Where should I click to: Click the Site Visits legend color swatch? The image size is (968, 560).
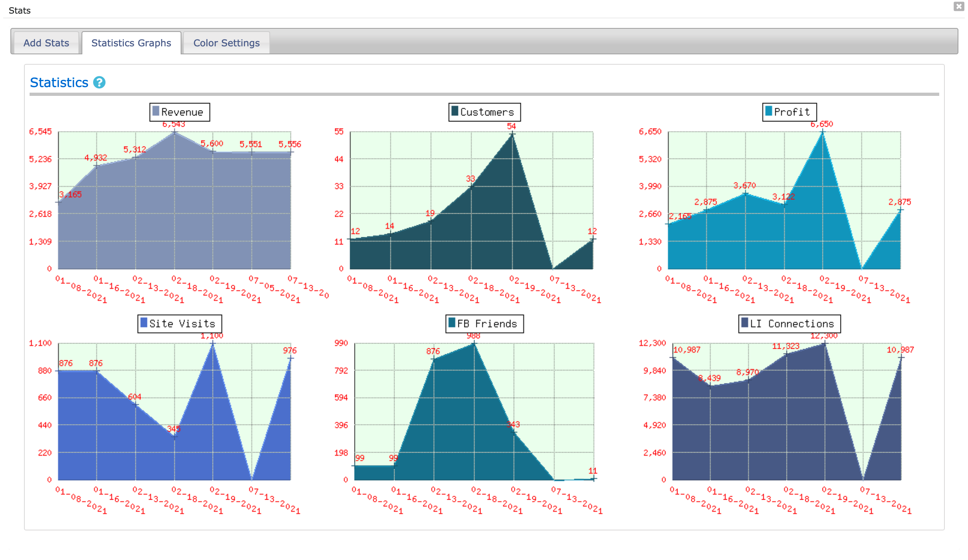click(144, 323)
